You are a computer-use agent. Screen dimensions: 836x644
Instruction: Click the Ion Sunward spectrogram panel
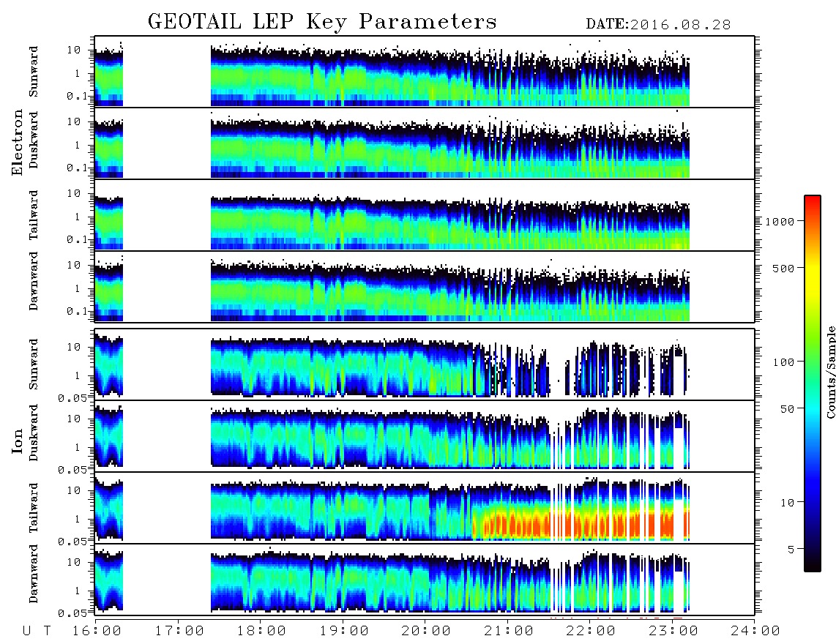(425, 364)
